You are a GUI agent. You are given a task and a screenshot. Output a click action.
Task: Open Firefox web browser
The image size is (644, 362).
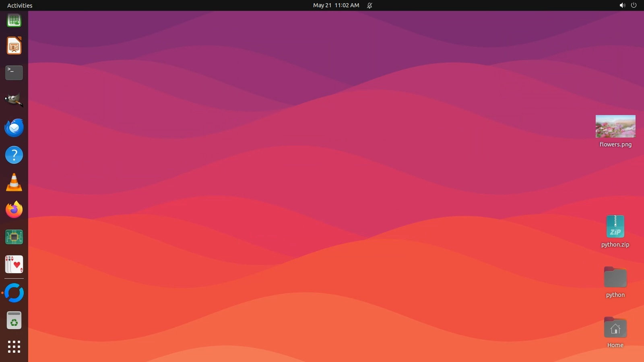point(14,210)
